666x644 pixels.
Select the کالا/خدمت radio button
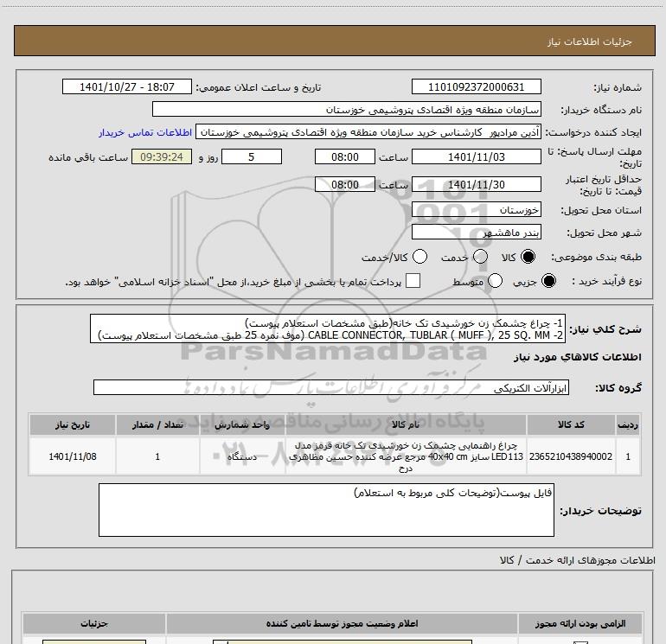click(419, 257)
